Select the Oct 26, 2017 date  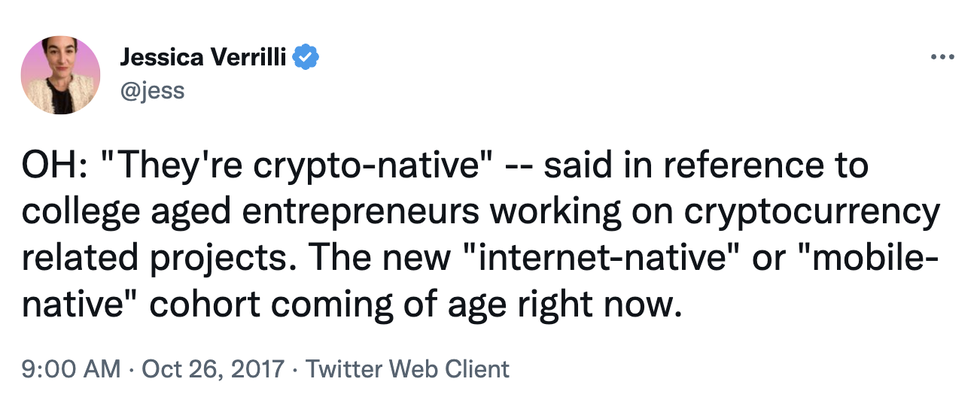point(213,369)
